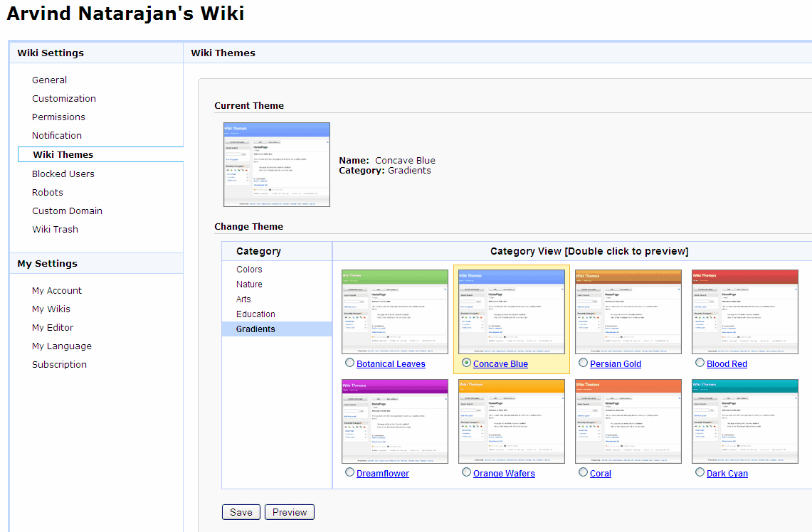Choose the Persian Gold theme radio button
This screenshot has height=532, width=812.
583,363
